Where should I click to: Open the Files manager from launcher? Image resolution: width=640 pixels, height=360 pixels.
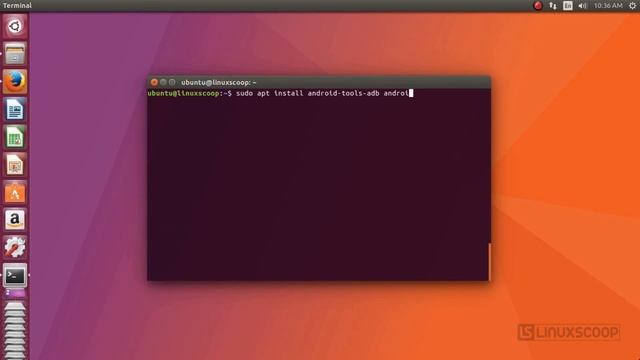[x=15, y=53]
